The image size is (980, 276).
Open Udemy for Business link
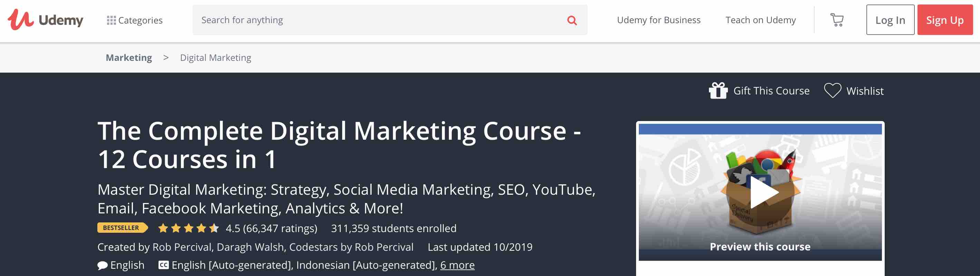[659, 20]
